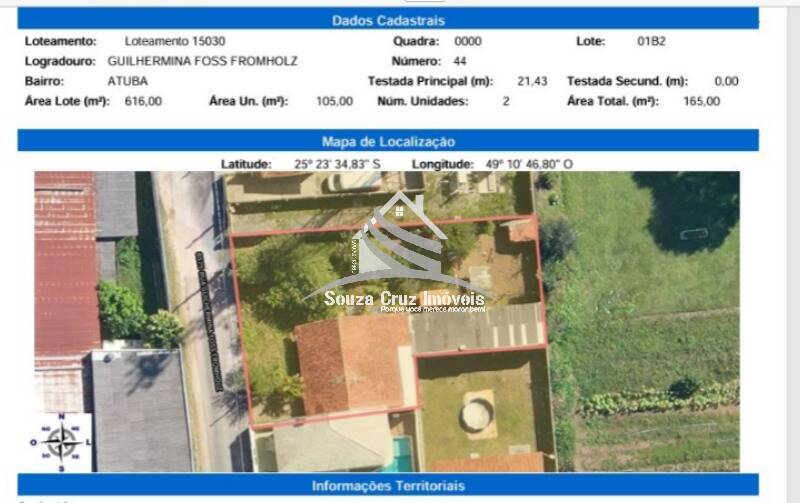800x503 pixels.
Task: Select the Testada Secund. value 0,00
Action: coord(727,81)
